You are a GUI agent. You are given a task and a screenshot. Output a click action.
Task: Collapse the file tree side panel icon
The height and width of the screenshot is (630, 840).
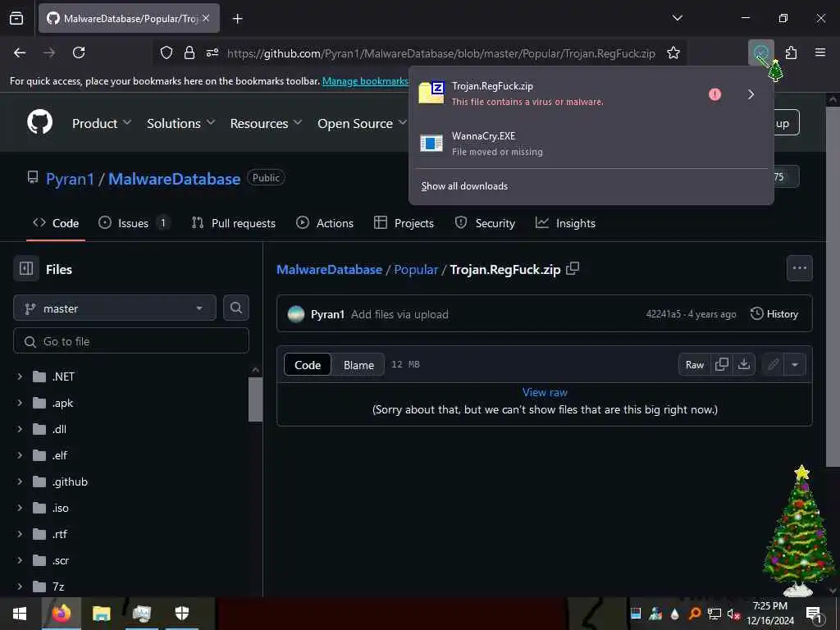click(x=26, y=268)
